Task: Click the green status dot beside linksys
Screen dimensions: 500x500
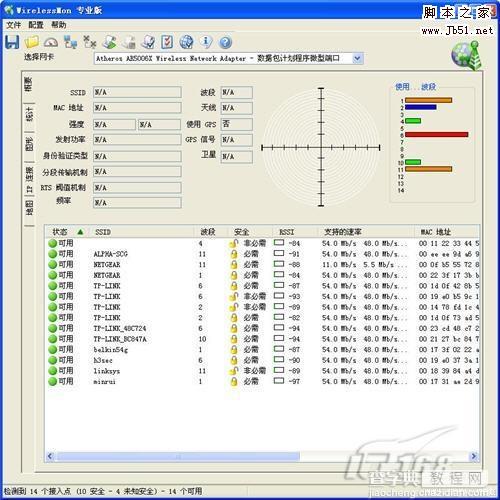Action: tap(52, 371)
